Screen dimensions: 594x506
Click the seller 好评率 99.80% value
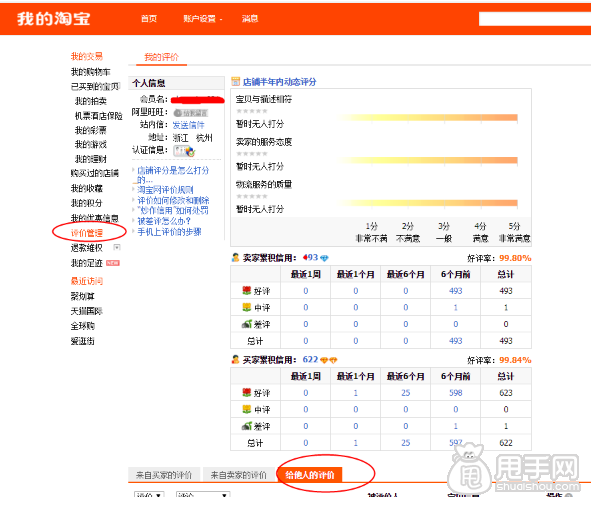[x=515, y=258]
